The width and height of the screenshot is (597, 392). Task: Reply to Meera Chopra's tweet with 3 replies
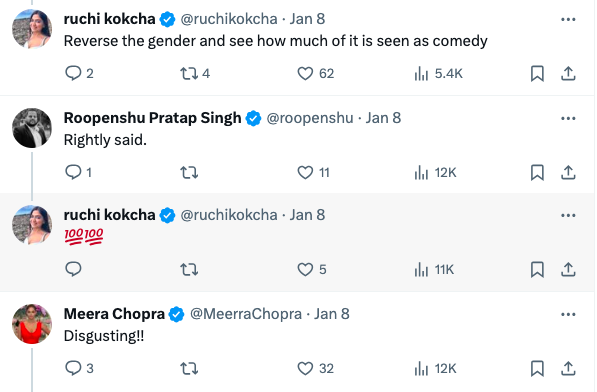pyautogui.click(x=73, y=368)
